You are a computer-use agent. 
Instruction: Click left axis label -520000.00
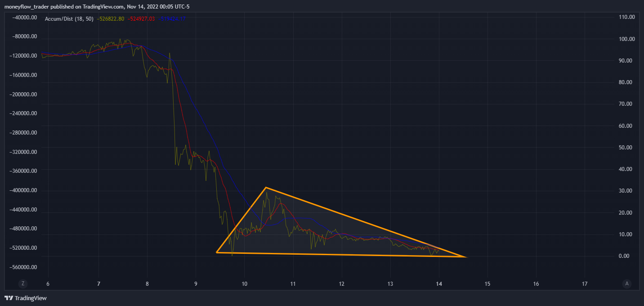[x=22, y=248]
